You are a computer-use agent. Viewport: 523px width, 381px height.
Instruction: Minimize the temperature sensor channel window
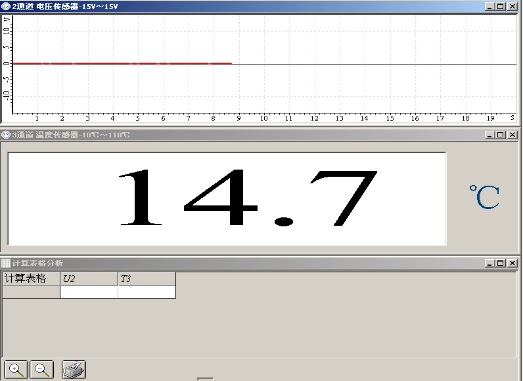(490, 135)
